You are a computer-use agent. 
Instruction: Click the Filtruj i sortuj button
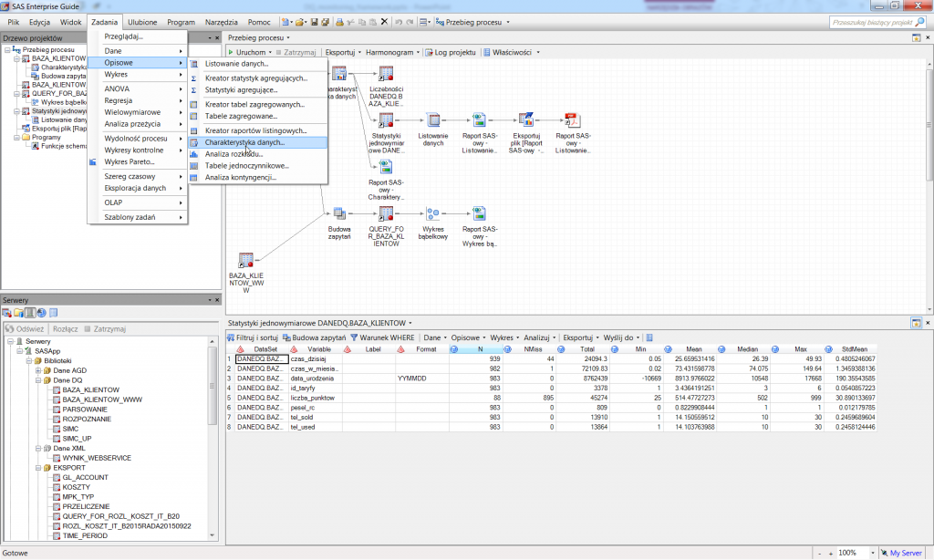point(254,337)
